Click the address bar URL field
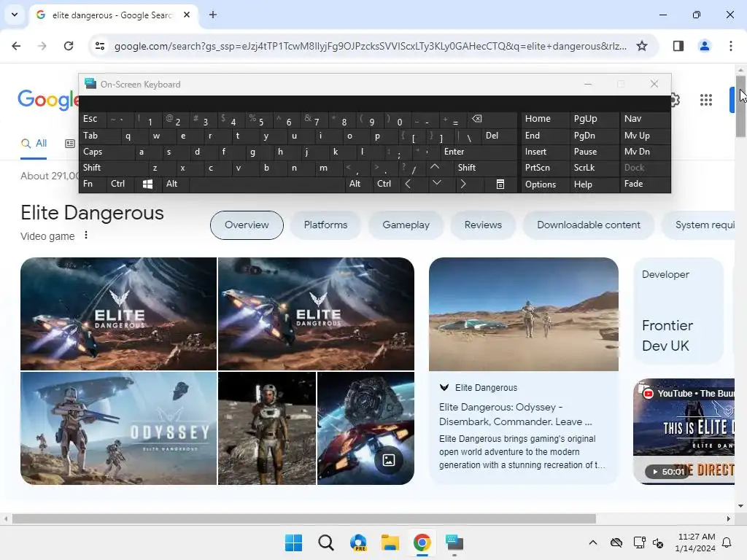 [370, 46]
